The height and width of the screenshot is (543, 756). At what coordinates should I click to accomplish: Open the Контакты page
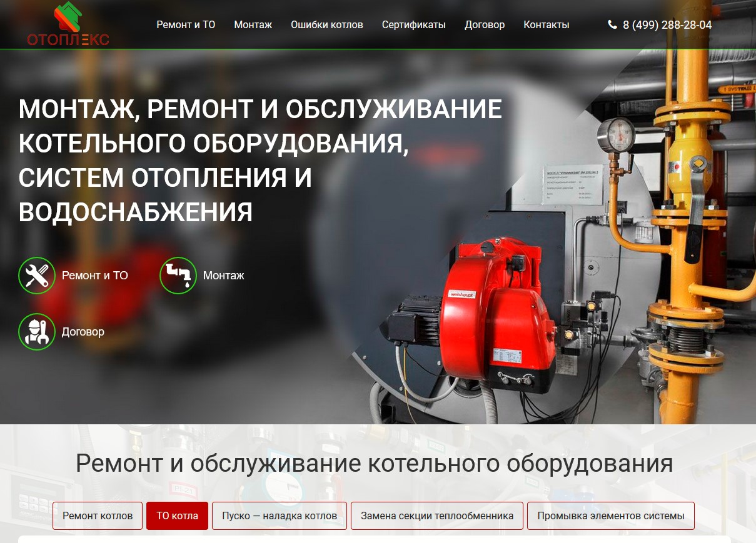(x=546, y=25)
